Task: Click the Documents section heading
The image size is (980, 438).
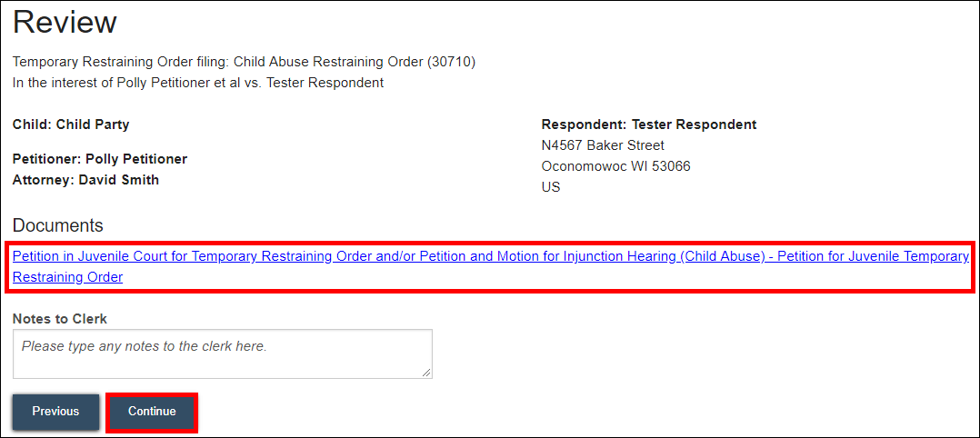Action: 58,225
